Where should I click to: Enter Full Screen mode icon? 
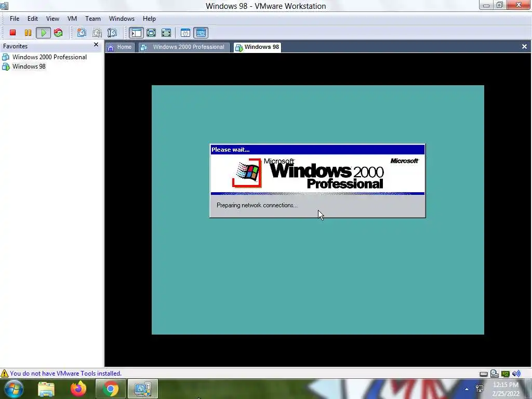pos(166,33)
